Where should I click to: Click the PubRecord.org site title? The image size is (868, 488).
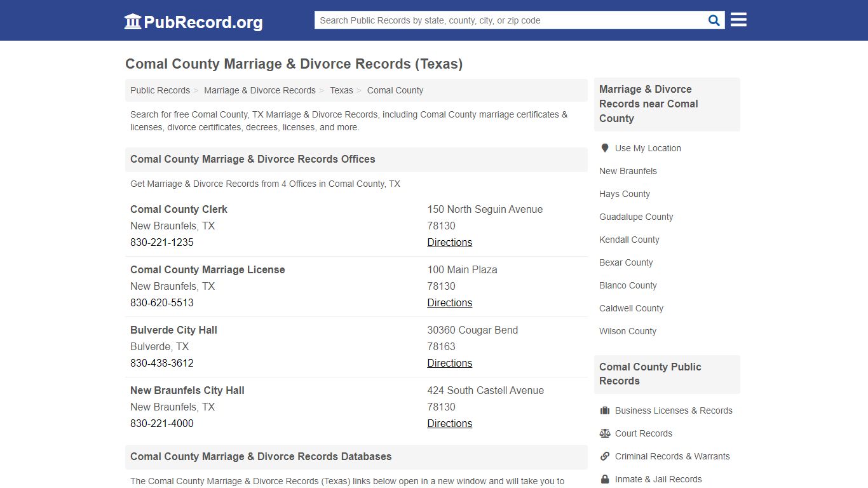click(203, 22)
